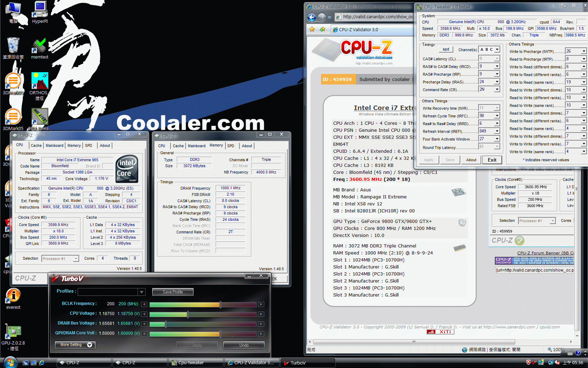Select About tab in right CPU-Z window
Viewport: 588px width, 368px height.
pos(247,146)
